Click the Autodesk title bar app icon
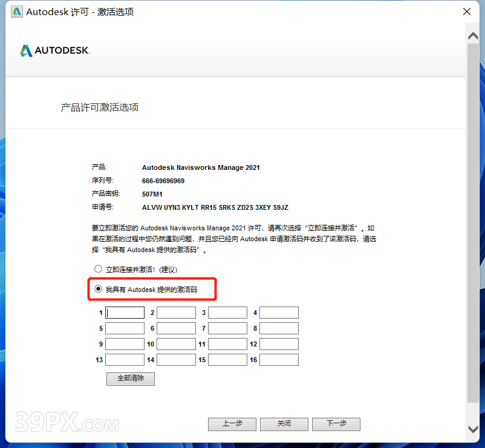485x448 pixels. click(x=17, y=11)
